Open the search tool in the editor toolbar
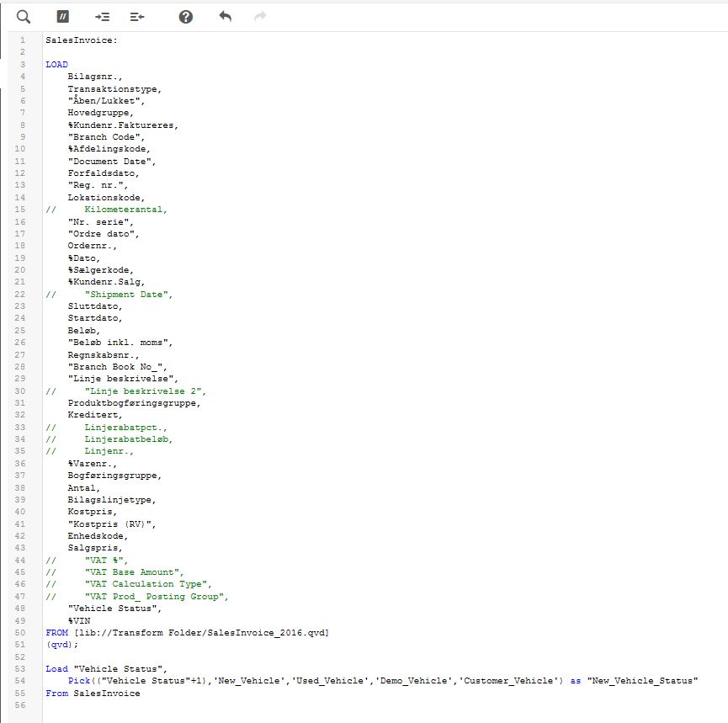This screenshot has height=723, width=728. click(x=24, y=17)
